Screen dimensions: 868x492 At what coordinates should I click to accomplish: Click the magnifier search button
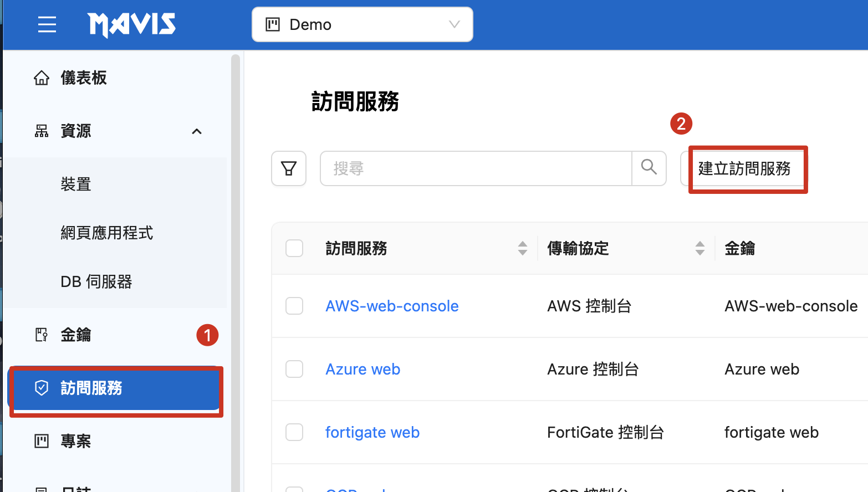coord(649,168)
